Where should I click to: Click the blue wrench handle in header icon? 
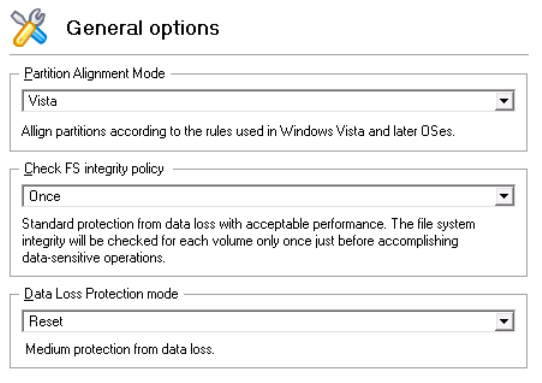(x=38, y=35)
